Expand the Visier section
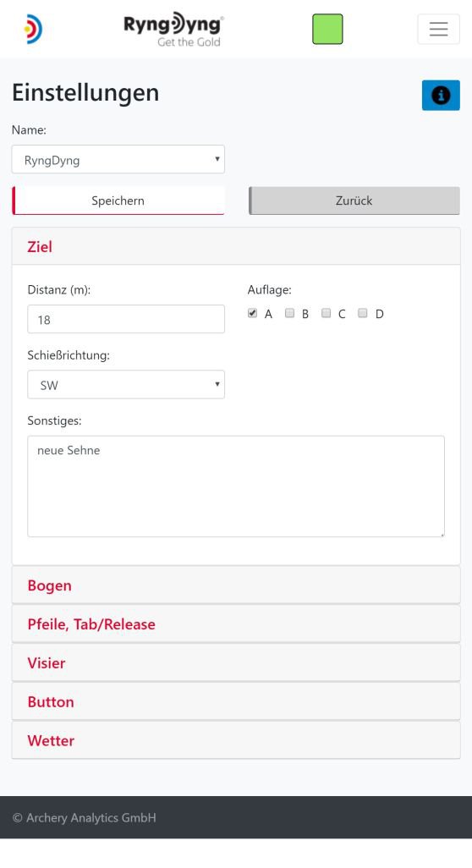472x868 pixels. [x=236, y=662]
